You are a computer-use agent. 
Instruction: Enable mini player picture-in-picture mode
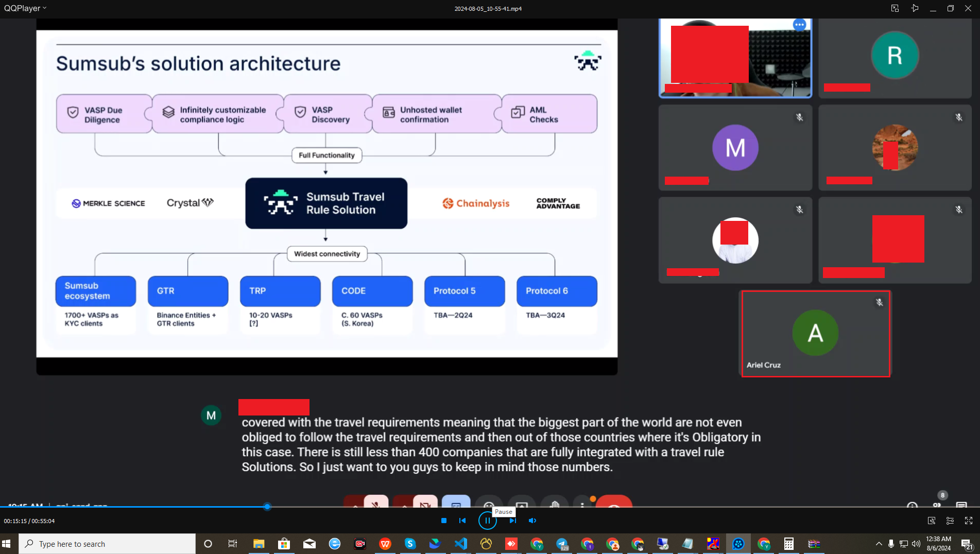click(x=895, y=8)
